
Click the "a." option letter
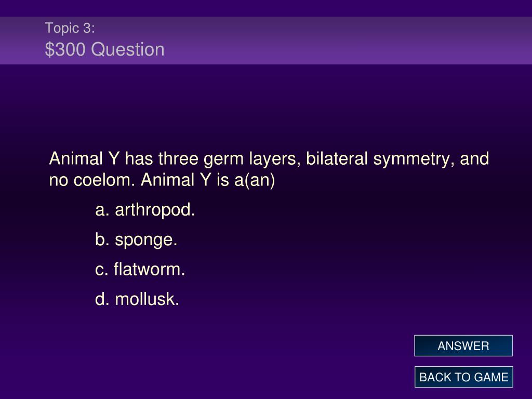tap(102, 210)
